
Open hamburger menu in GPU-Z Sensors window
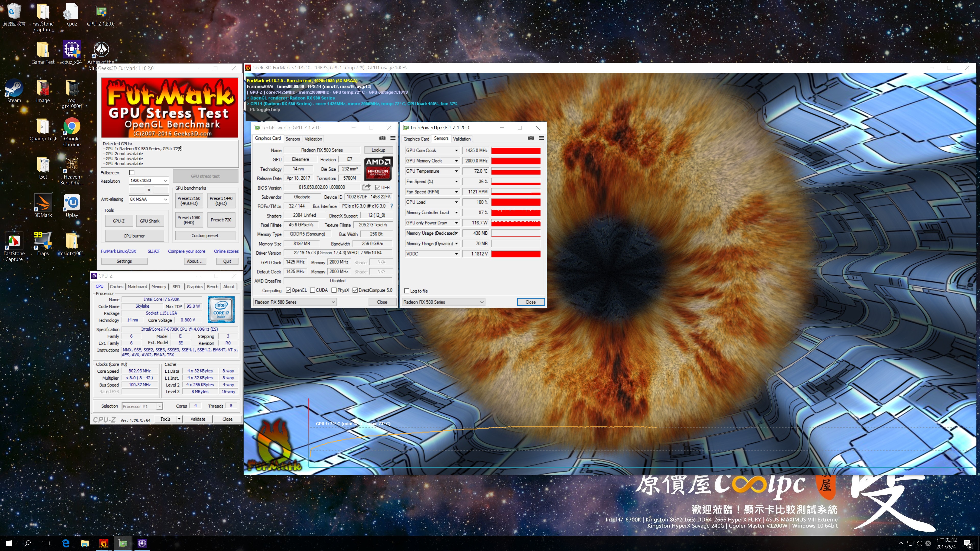pyautogui.click(x=541, y=138)
